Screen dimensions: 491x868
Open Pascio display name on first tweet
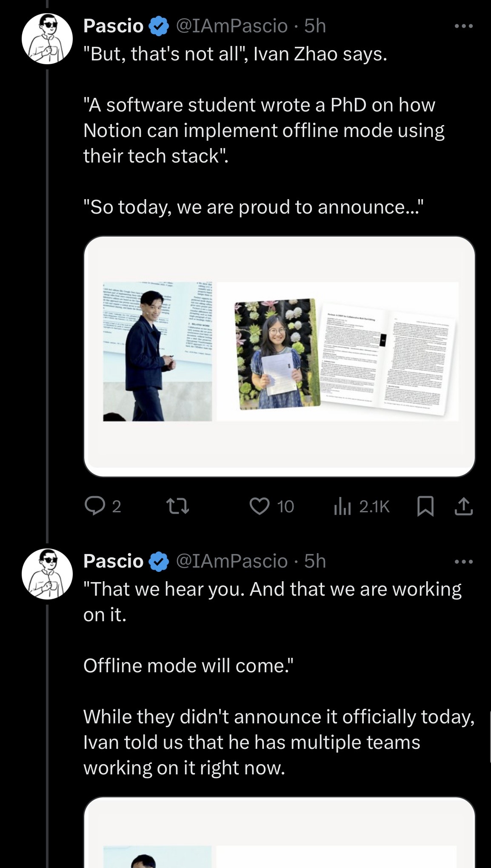click(x=114, y=26)
